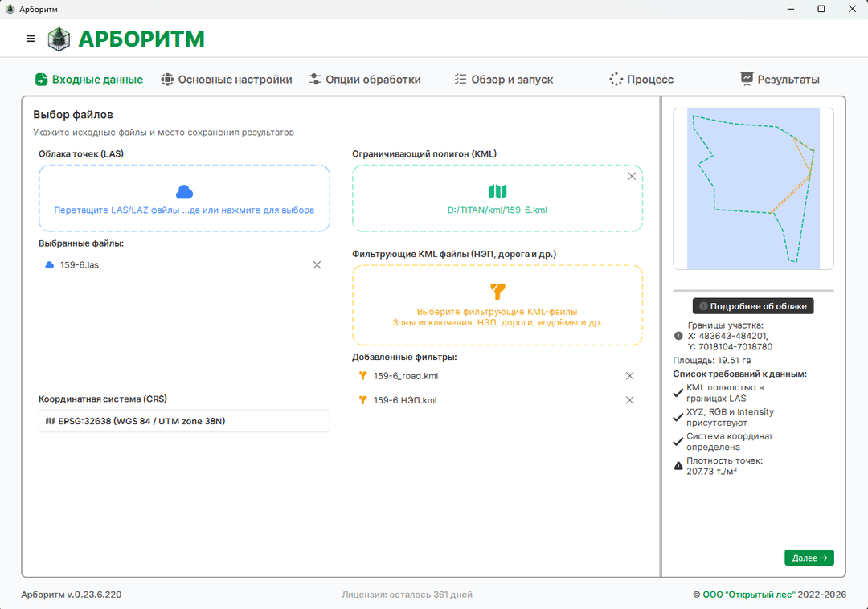The height and width of the screenshot is (609, 868).
Task: Toggle the KML полностью в границах LAS checkmark
Action: tap(679, 391)
